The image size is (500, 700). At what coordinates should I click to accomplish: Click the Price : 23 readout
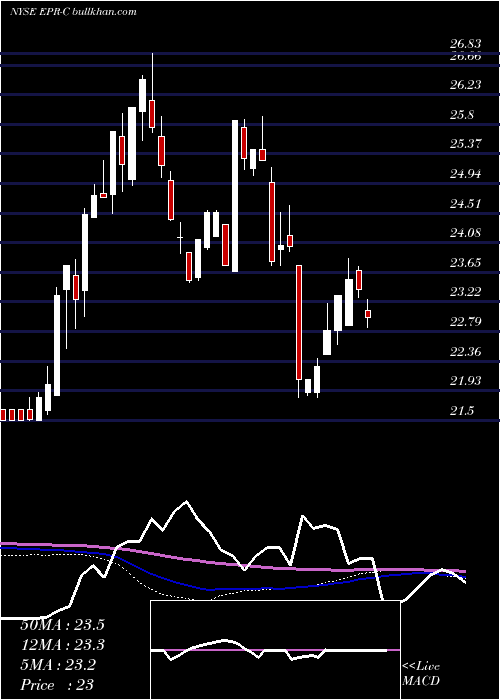click(57, 684)
